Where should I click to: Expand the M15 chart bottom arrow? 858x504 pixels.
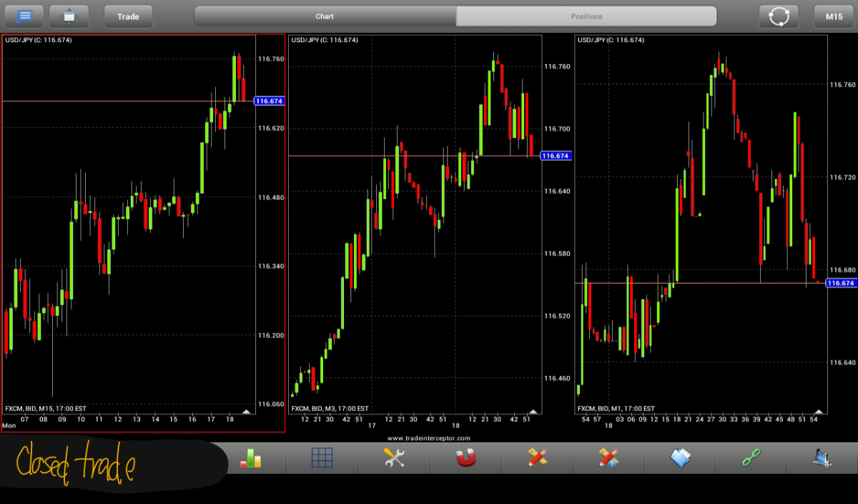tap(247, 411)
